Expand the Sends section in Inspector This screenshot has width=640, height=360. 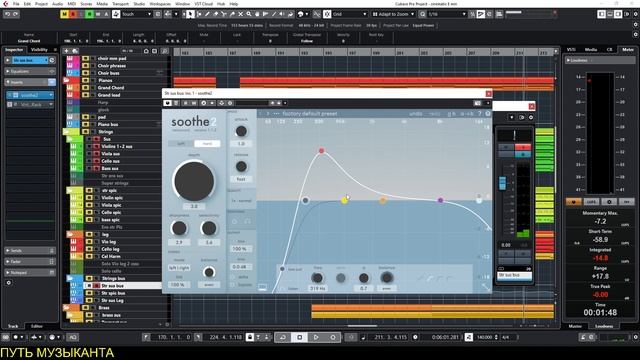(30, 251)
